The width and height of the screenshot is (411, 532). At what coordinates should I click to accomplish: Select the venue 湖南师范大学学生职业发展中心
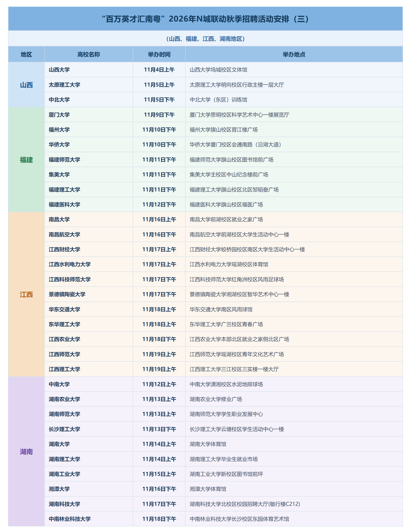pyautogui.click(x=226, y=414)
